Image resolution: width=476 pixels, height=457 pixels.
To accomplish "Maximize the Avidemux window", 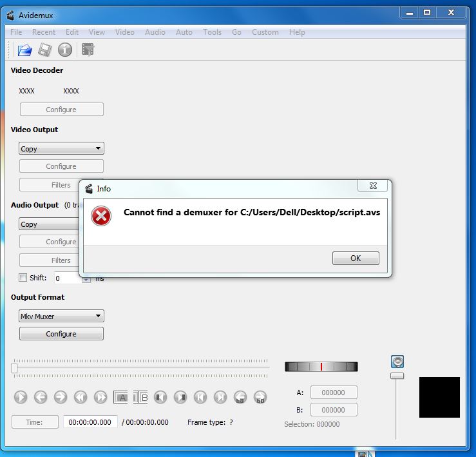I will click(x=427, y=12).
